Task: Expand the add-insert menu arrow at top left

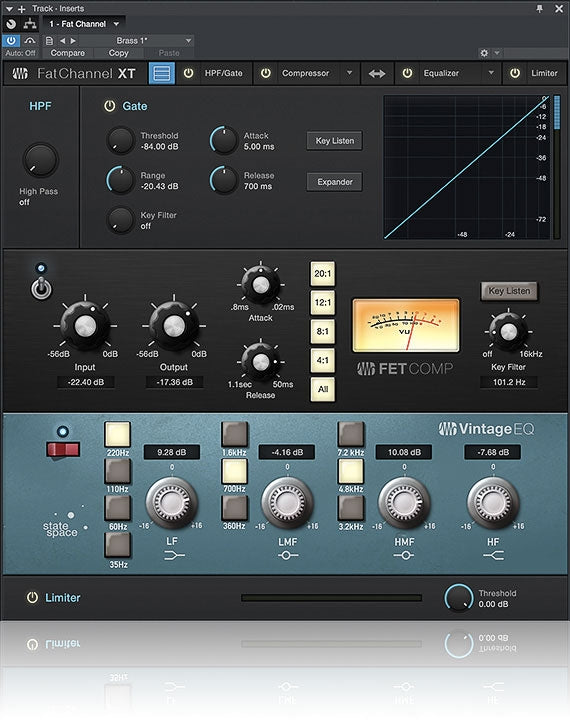Action: click(x=9, y=8)
